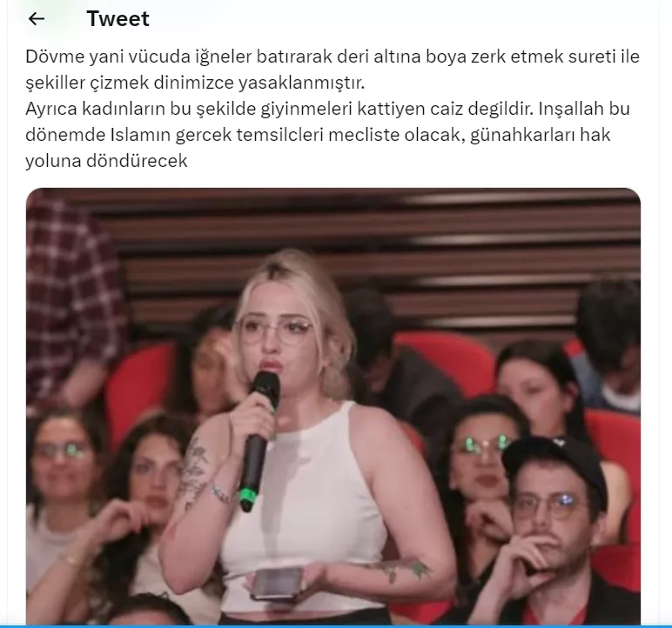Viewport: 672px width, 628px height.
Task: Open the photo attached to the tweet
Action: tap(333, 406)
